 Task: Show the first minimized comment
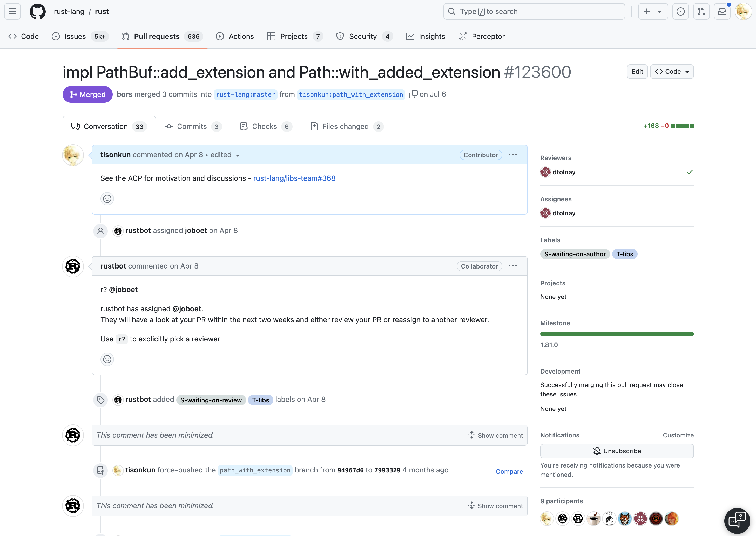tap(495, 435)
